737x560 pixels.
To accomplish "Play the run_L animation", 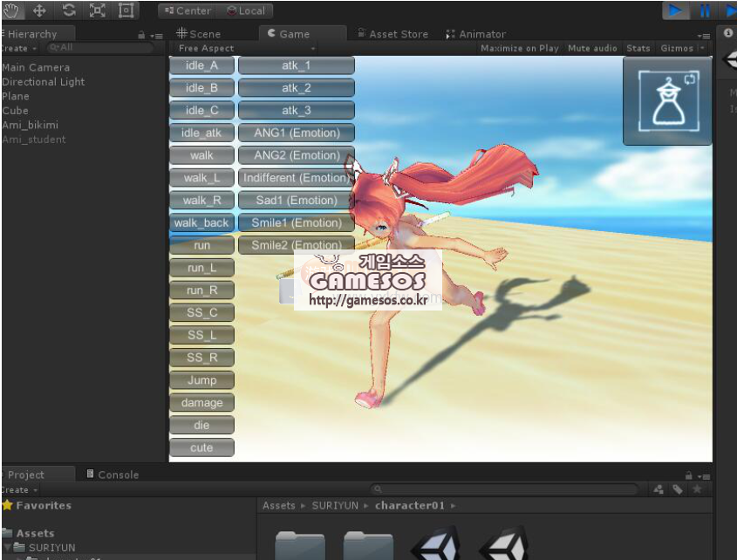I will click(x=201, y=268).
